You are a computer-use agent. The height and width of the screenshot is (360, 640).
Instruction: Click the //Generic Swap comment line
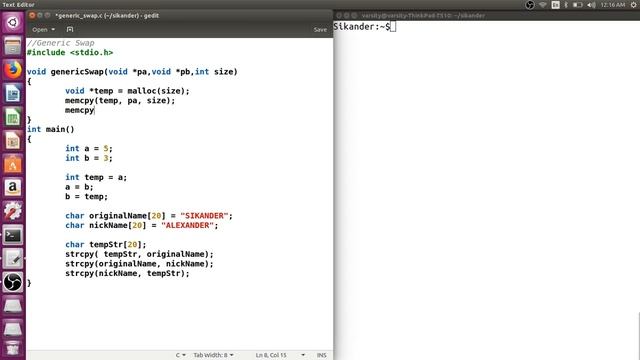pos(60,43)
